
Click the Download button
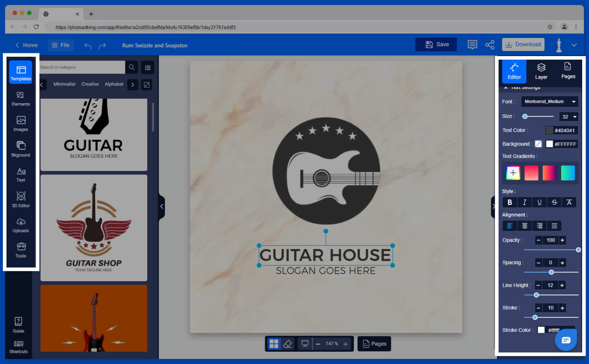523,44
